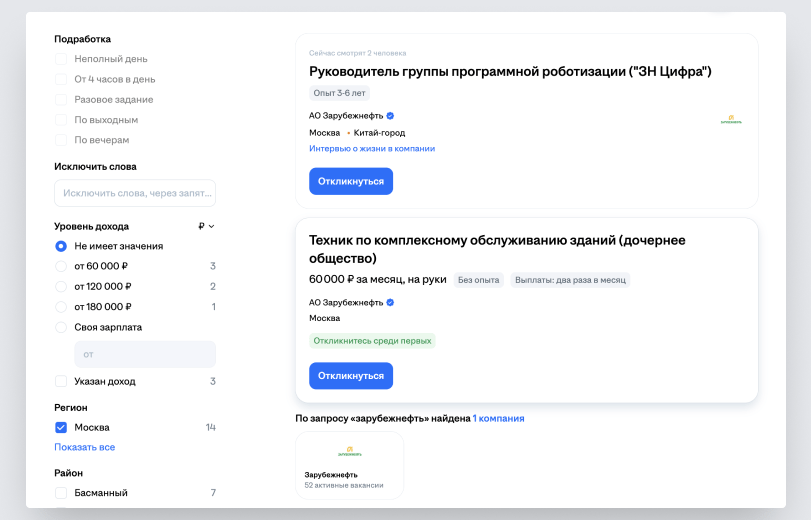Choose the от 60 000 ₽ radio button
Image resolution: width=811 pixels, height=520 pixels.
[61, 266]
